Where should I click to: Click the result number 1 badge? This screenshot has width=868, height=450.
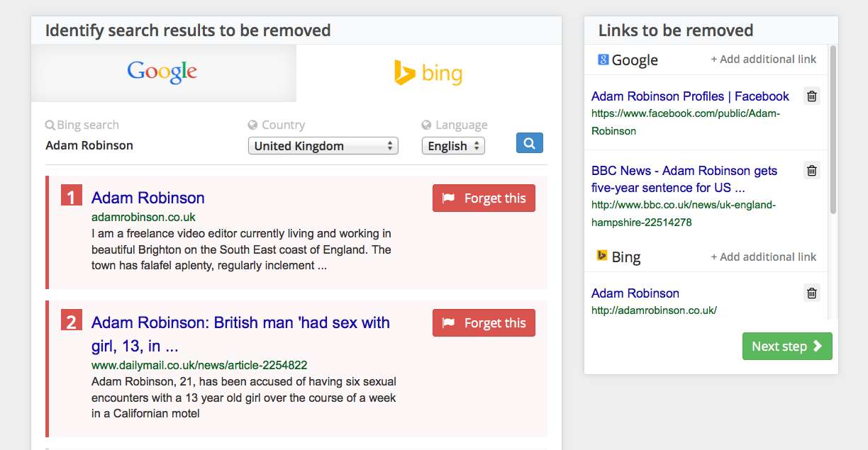72,196
